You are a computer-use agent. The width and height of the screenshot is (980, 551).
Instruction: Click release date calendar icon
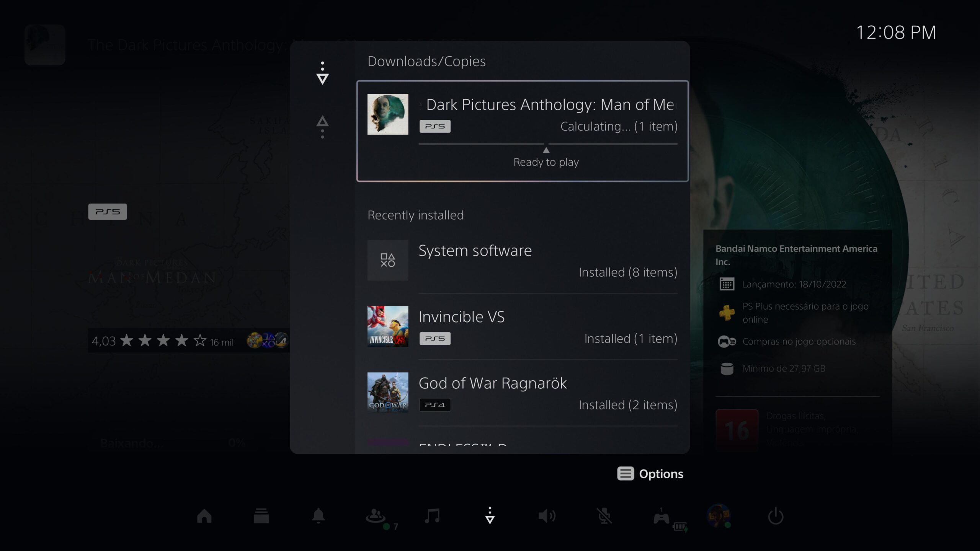click(x=727, y=284)
